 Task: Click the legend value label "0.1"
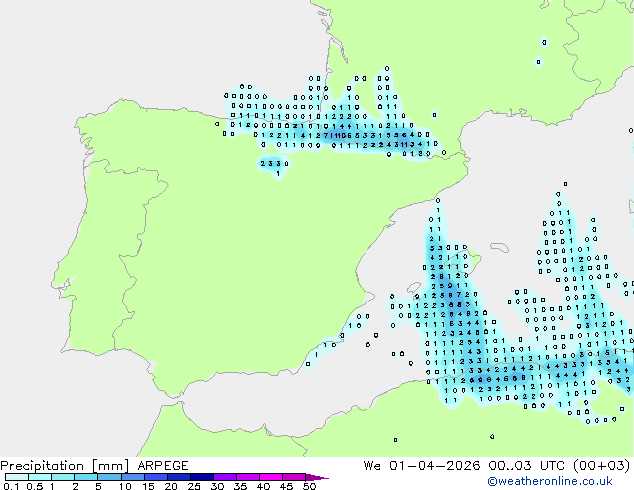click(11, 486)
